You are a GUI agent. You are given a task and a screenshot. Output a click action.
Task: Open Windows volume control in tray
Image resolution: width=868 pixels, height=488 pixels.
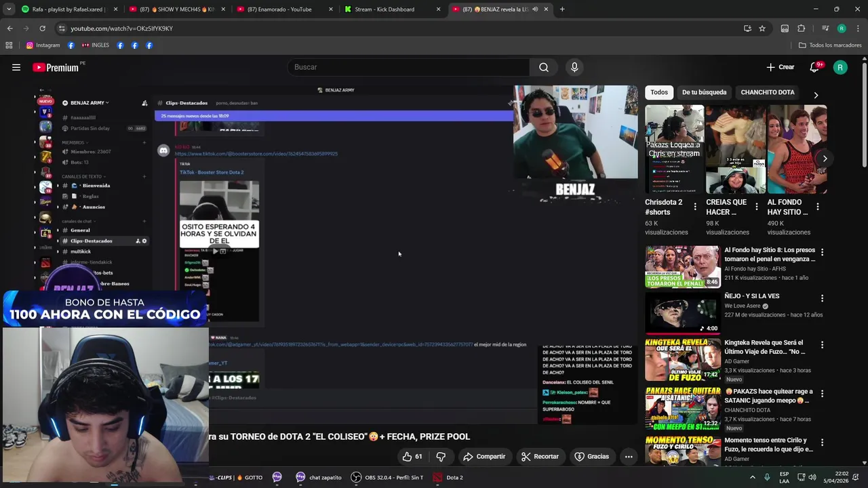[x=812, y=477]
